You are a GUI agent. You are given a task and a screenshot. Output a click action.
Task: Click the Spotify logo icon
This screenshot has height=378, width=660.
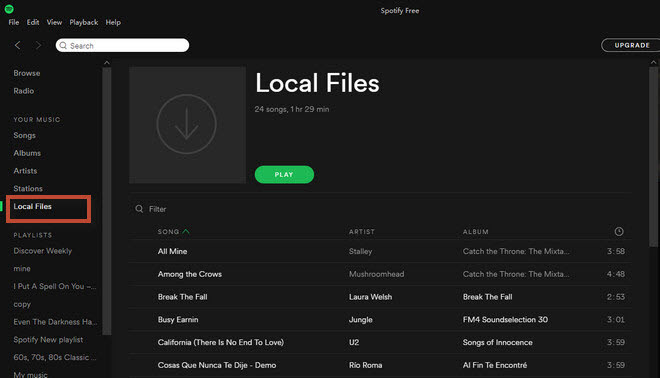click(x=9, y=9)
